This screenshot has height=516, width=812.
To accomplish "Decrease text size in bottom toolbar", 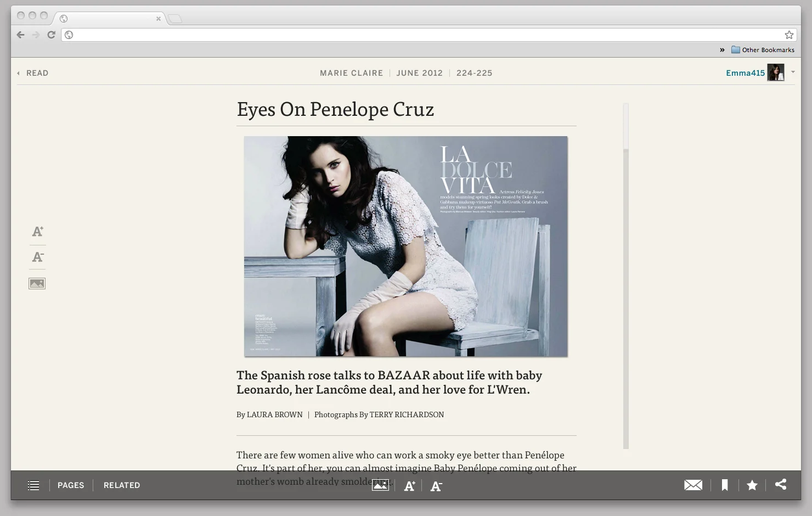I will pos(436,486).
